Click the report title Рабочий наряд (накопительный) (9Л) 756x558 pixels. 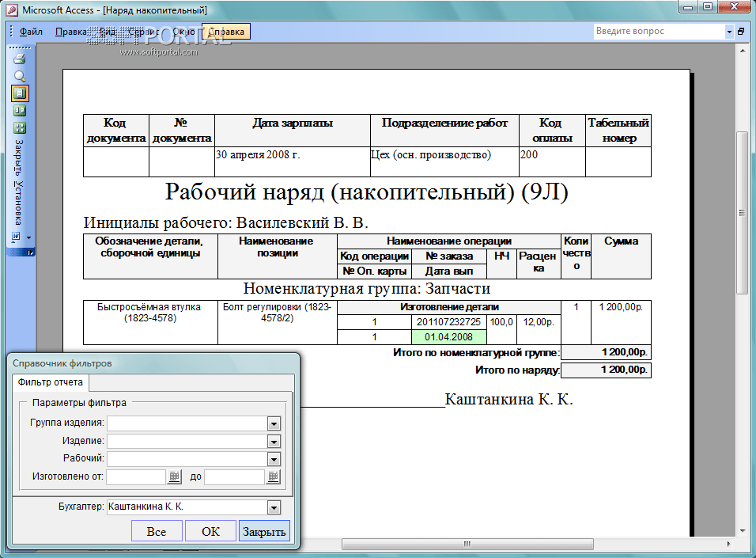tap(366, 192)
